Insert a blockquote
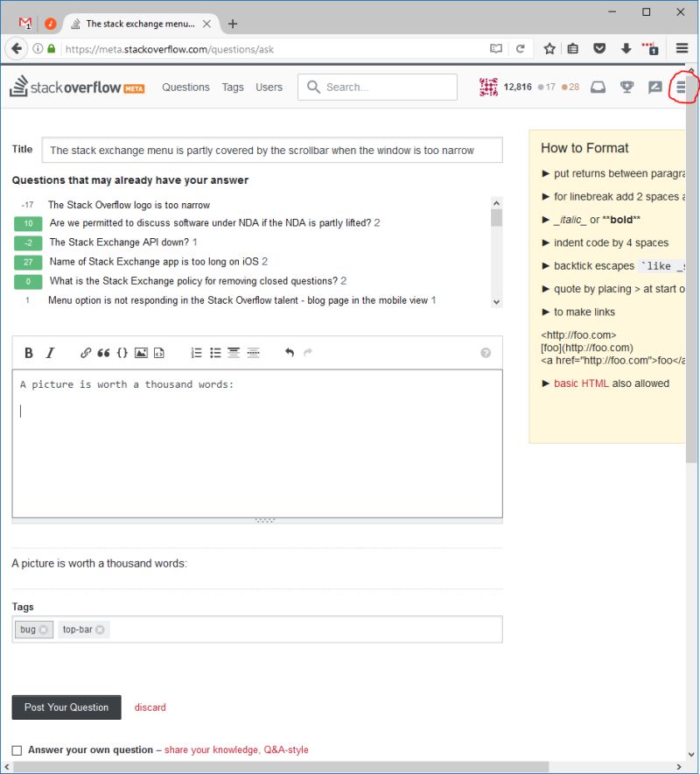This screenshot has height=774, width=700. pyautogui.click(x=103, y=353)
